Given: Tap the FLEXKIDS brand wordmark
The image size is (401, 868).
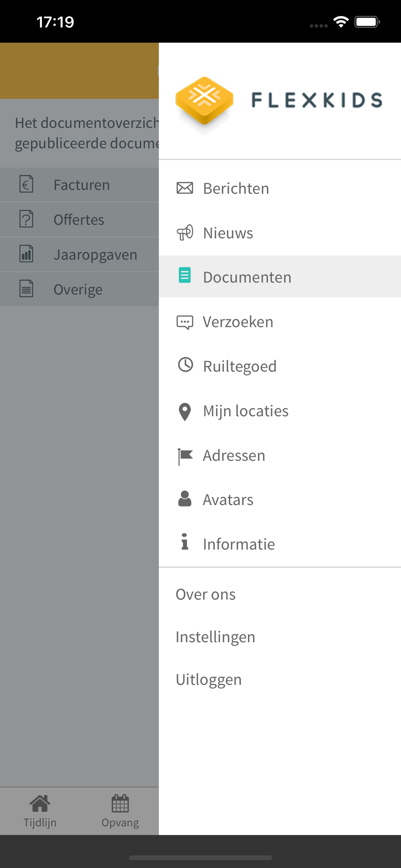Looking at the screenshot, I should pyautogui.click(x=317, y=100).
